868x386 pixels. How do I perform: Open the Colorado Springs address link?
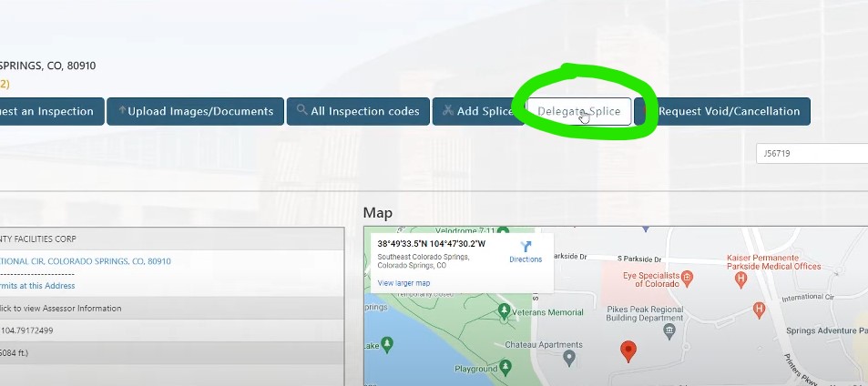(x=85, y=261)
